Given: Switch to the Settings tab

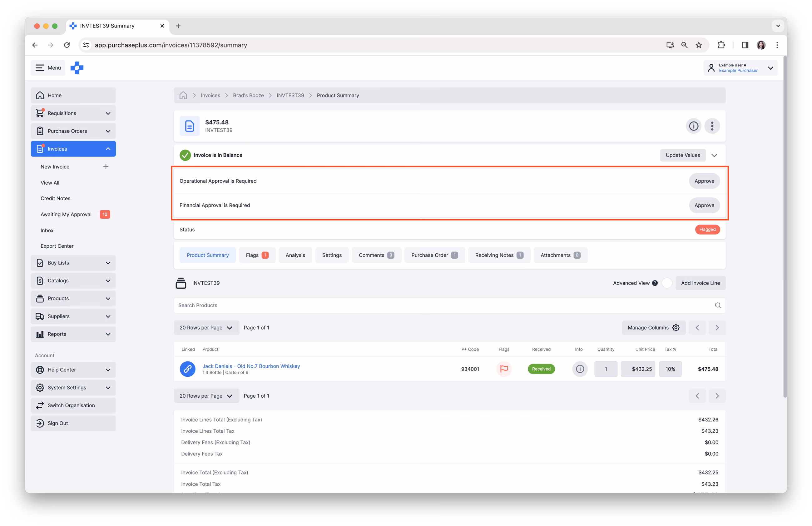Looking at the screenshot, I should pyautogui.click(x=332, y=256).
